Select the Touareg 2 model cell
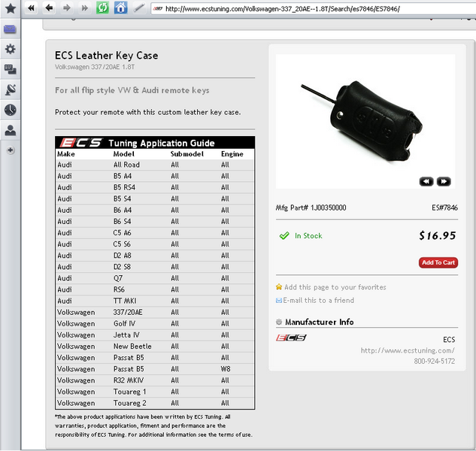The height and width of the screenshot is (451, 476). pos(129,403)
